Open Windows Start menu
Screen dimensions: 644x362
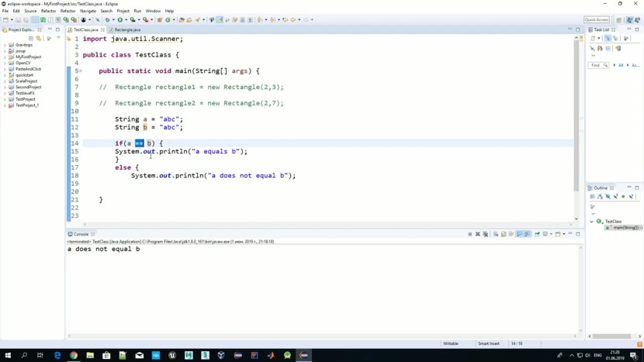[x=8, y=355]
